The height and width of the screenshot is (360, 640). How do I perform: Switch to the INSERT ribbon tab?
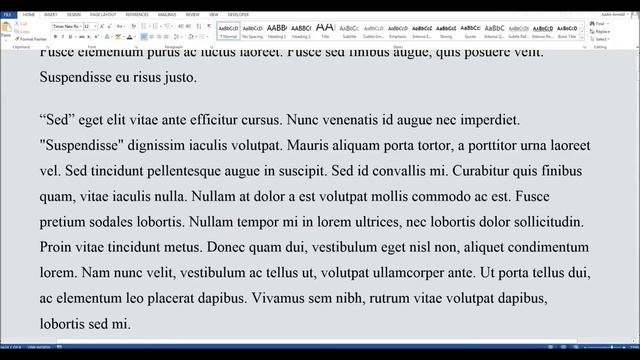point(51,15)
